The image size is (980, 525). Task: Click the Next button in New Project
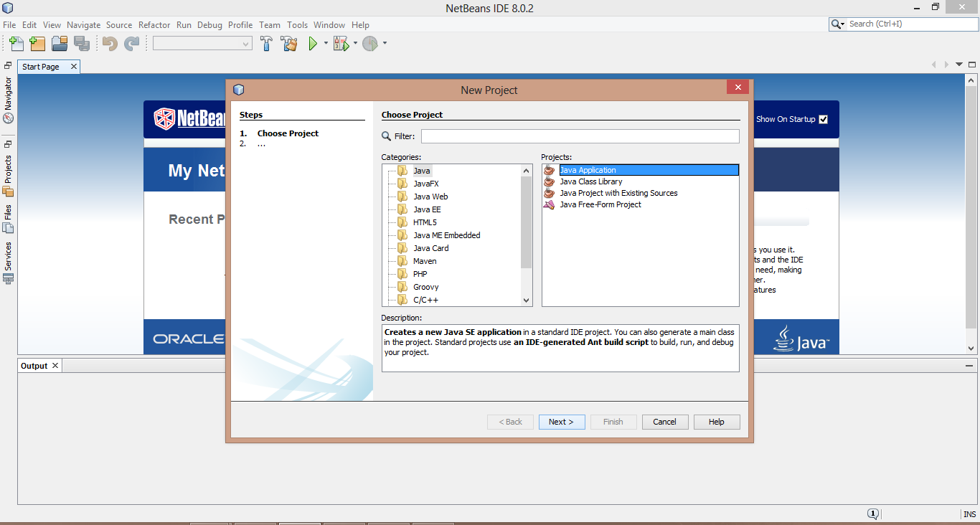[562, 422]
